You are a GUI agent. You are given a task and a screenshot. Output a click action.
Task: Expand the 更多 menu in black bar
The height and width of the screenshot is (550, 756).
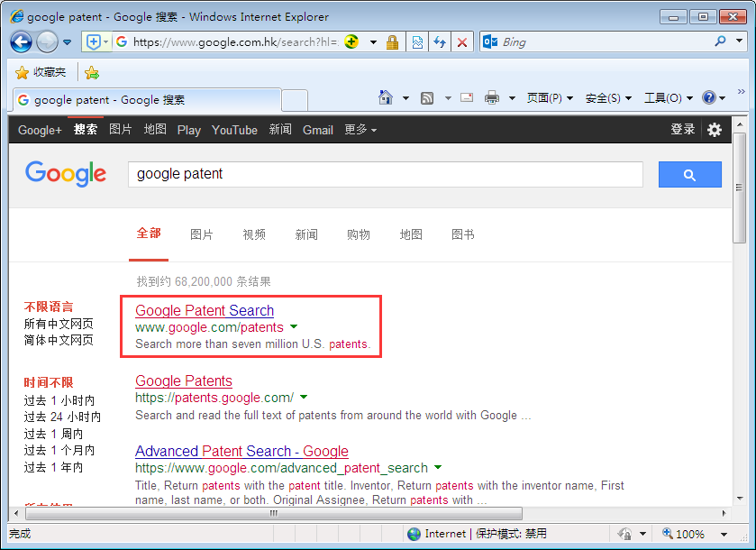coord(360,130)
